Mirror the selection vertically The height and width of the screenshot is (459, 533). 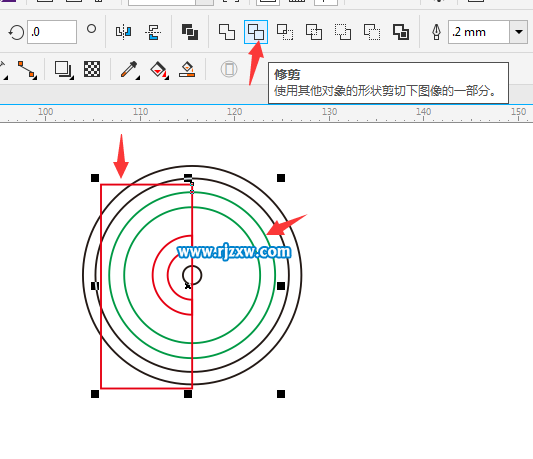pyautogui.click(x=153, y=32)
